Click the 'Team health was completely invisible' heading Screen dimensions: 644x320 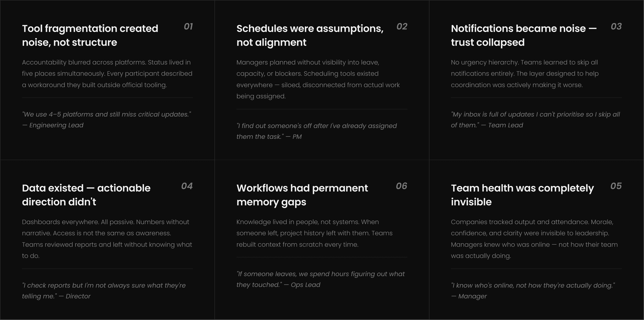coord(522,195)
